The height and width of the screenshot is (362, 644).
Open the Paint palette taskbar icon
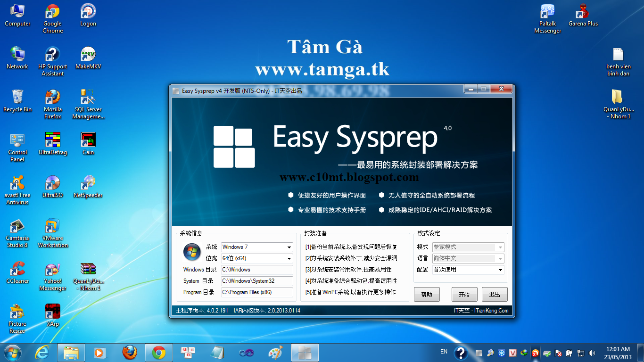(x=275, y=353)
